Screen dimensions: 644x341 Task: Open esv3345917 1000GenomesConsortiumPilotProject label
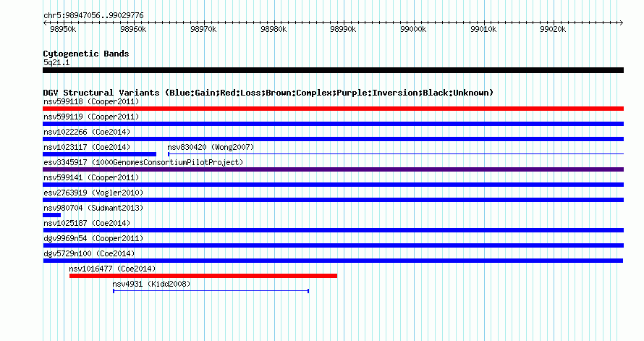[x=143, y=162]
